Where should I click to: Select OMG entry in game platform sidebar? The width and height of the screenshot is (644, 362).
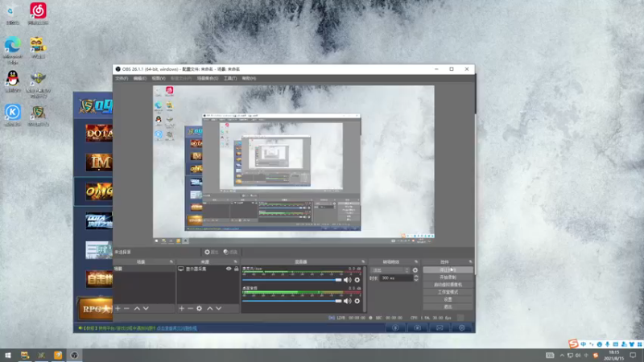click(x=98, y=192)
